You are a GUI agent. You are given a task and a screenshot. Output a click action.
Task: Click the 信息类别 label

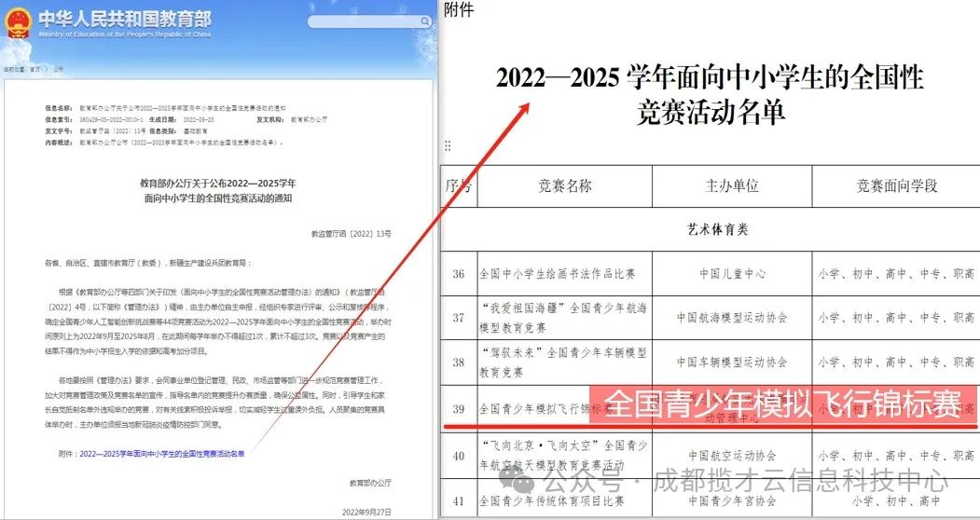(164, 131)
